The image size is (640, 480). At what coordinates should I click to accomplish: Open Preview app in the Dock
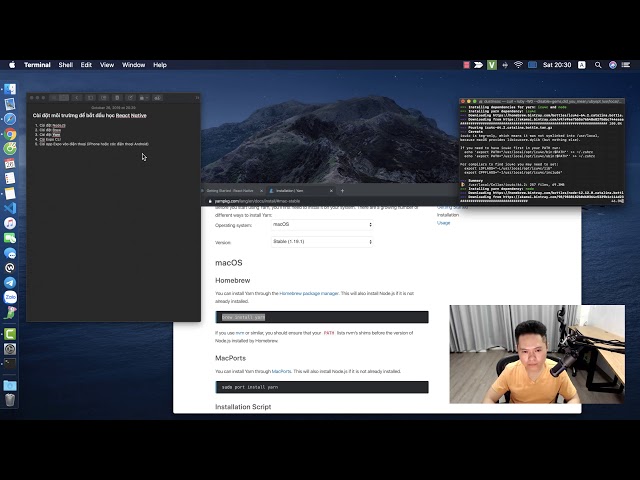click(x=10, y=104)
